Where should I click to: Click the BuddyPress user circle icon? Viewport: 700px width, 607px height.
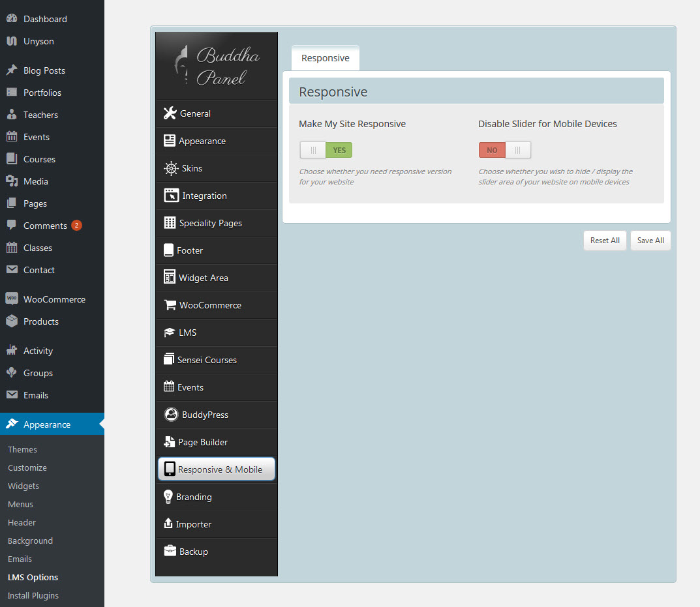click(171, 415)
